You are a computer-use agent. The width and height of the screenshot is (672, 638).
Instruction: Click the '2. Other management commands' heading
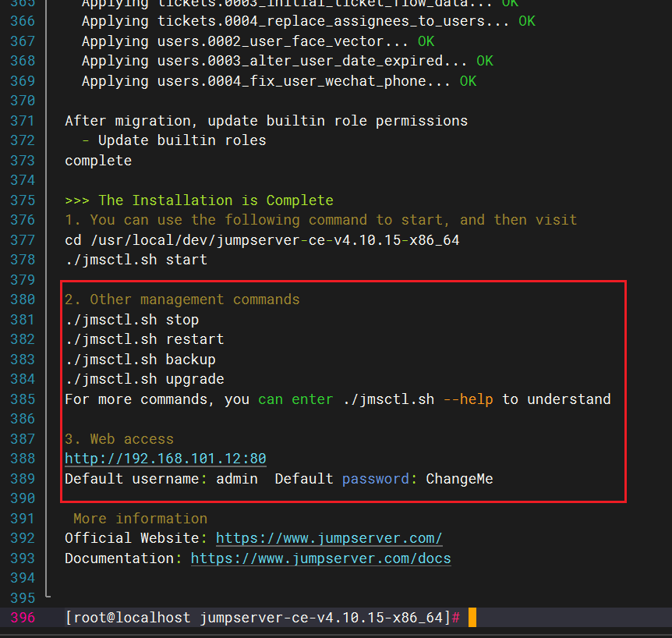click(182, 300)
